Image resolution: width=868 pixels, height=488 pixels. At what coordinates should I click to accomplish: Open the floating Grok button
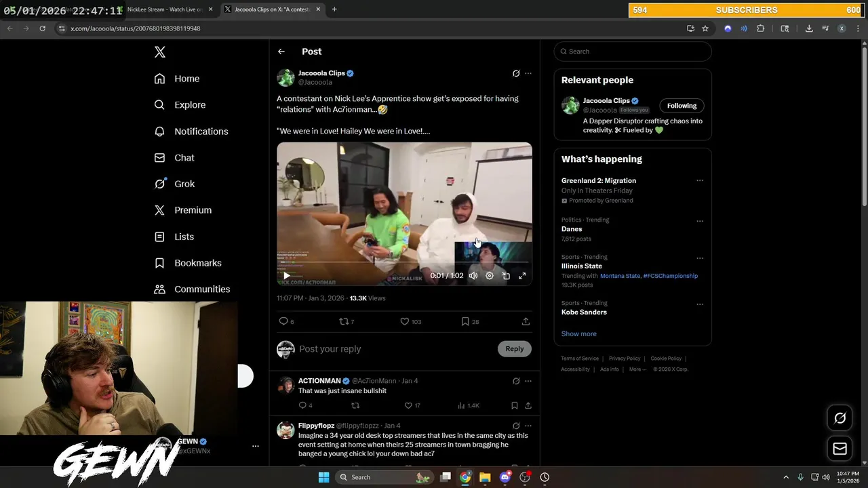[x=840, y=418]
